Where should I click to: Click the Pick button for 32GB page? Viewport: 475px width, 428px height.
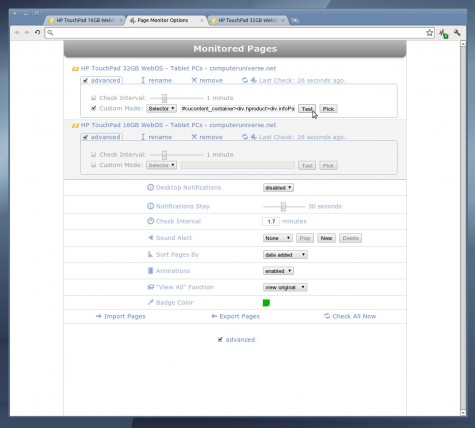(328, 109)
